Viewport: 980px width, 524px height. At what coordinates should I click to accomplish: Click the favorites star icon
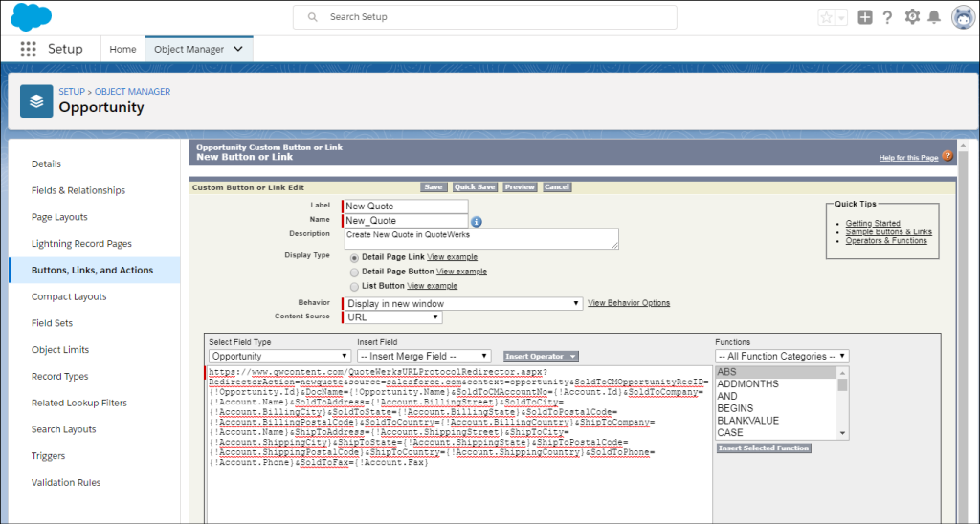point(826,18)
